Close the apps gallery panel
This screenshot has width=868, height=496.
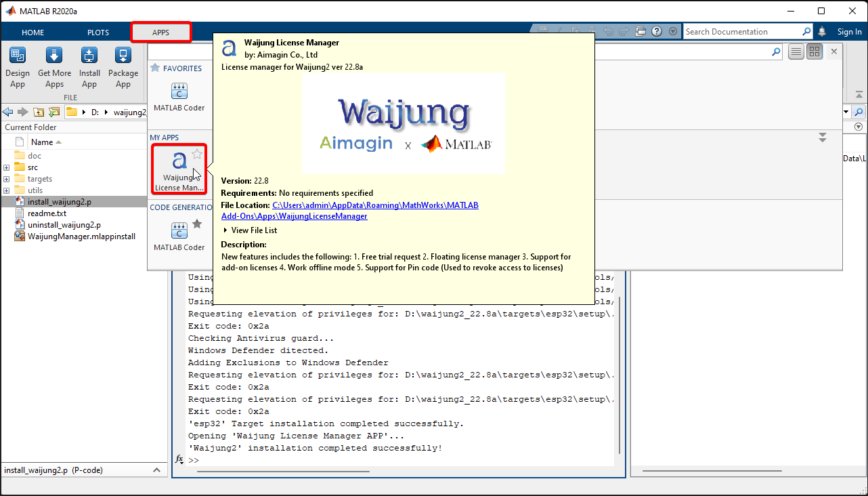point(834,51)
